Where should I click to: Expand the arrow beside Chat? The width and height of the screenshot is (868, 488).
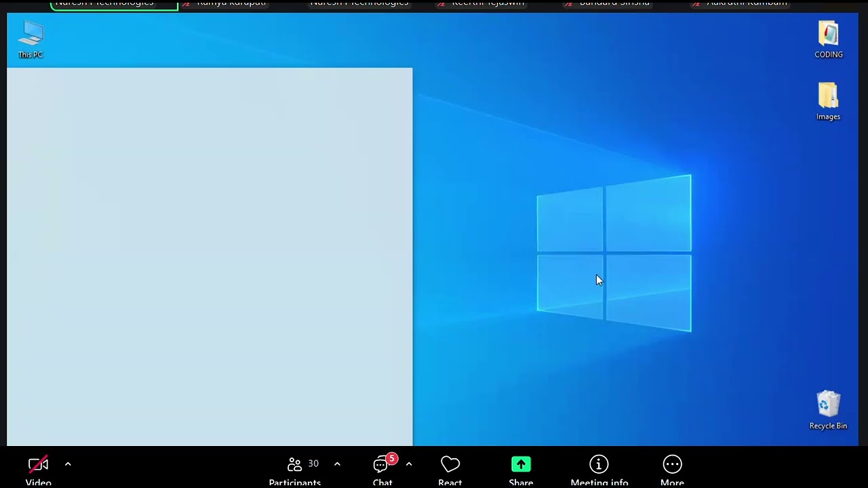click(x=409, y=464)
